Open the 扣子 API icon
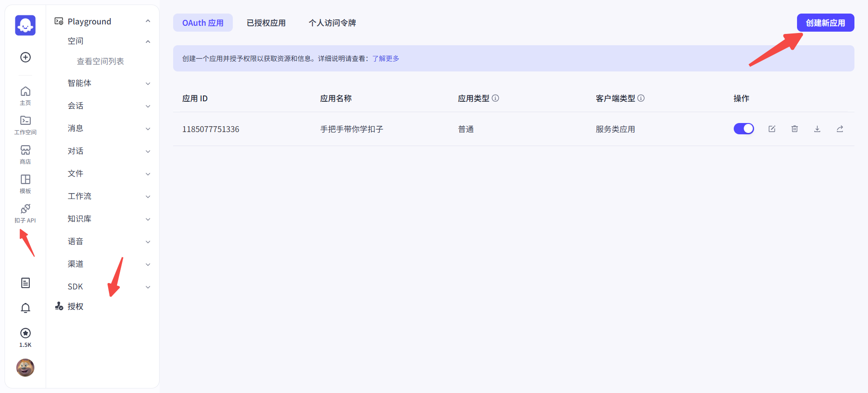 click(x=26, y=208)
